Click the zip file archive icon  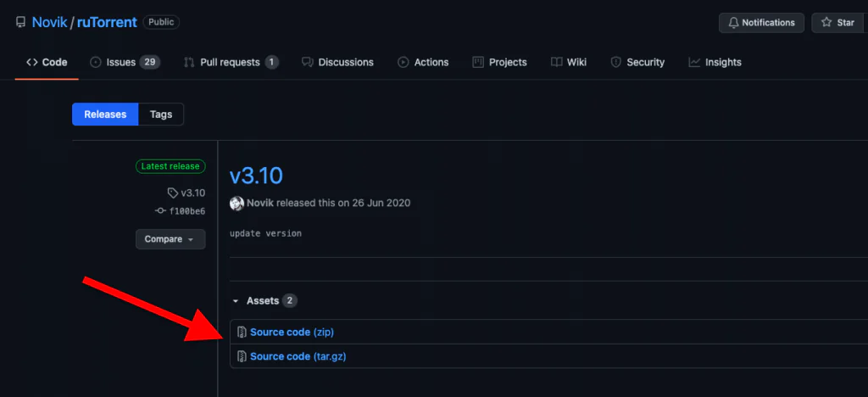tap(242, 333)
